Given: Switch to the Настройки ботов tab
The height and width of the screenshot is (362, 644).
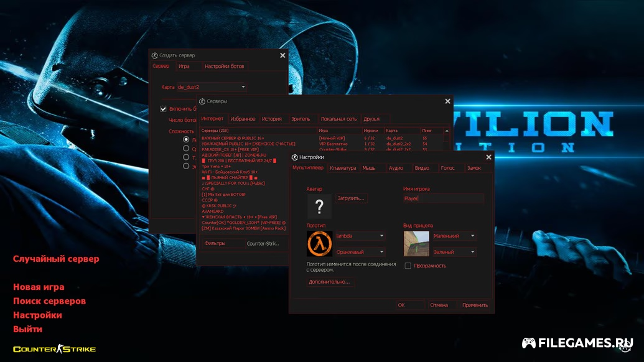Looking at the screenshot, I should 224,66.
